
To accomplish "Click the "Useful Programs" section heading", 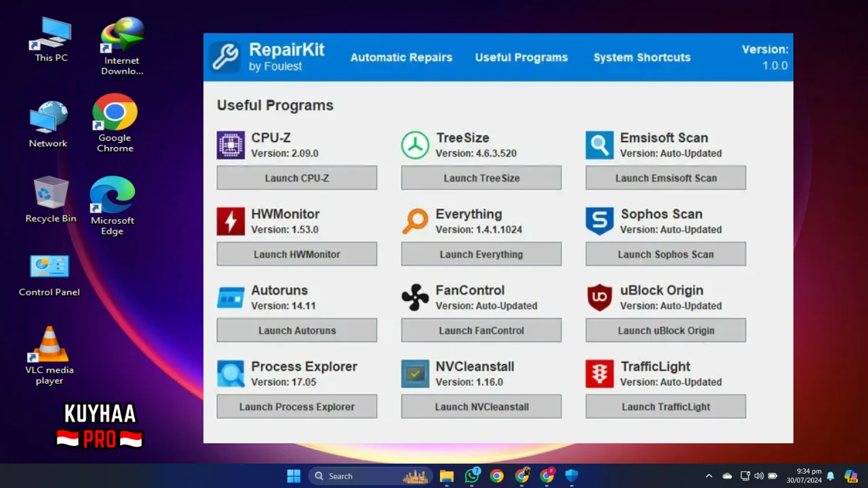I will (x=275, y=106).
